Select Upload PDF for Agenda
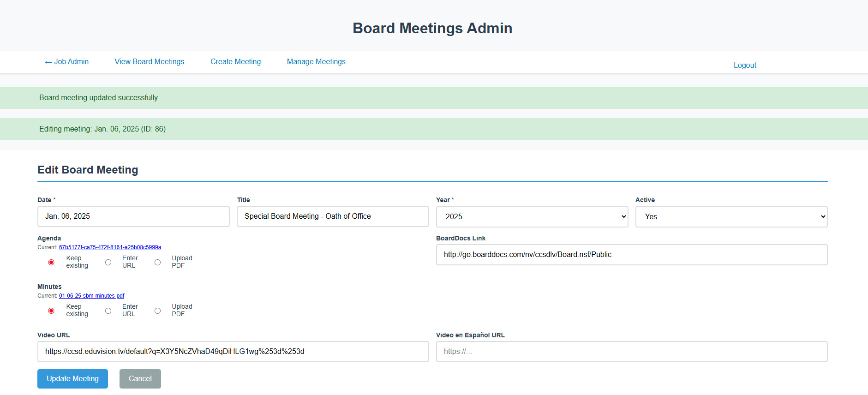The height and width of the screenshot is (395, 868). pyautogui.click(x=158, y=263)
